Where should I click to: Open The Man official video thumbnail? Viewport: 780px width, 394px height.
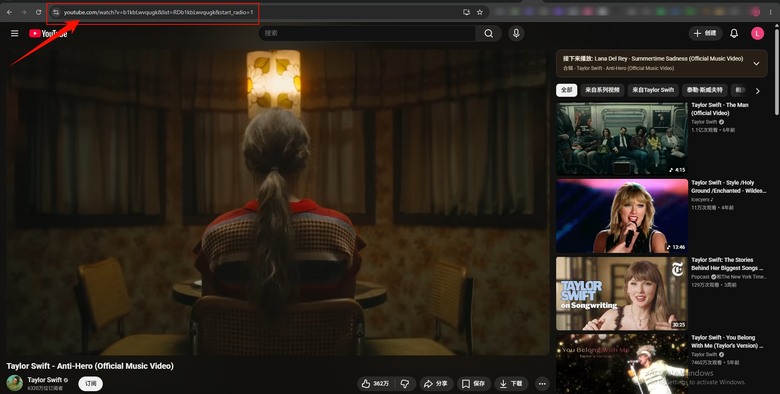click(x=622, y=138)
